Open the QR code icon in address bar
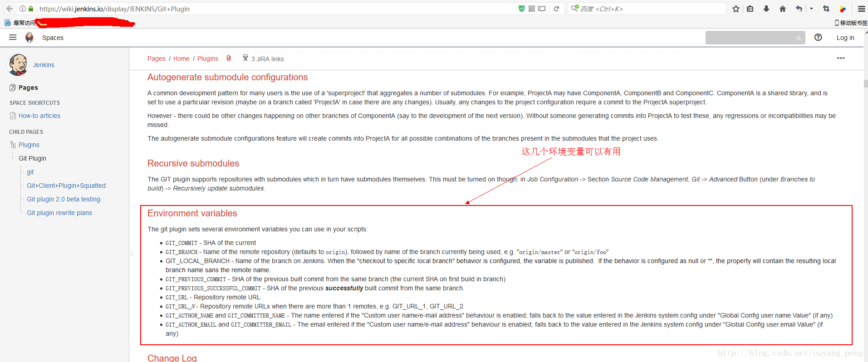 pyautogui.click(x=532, y=9)
